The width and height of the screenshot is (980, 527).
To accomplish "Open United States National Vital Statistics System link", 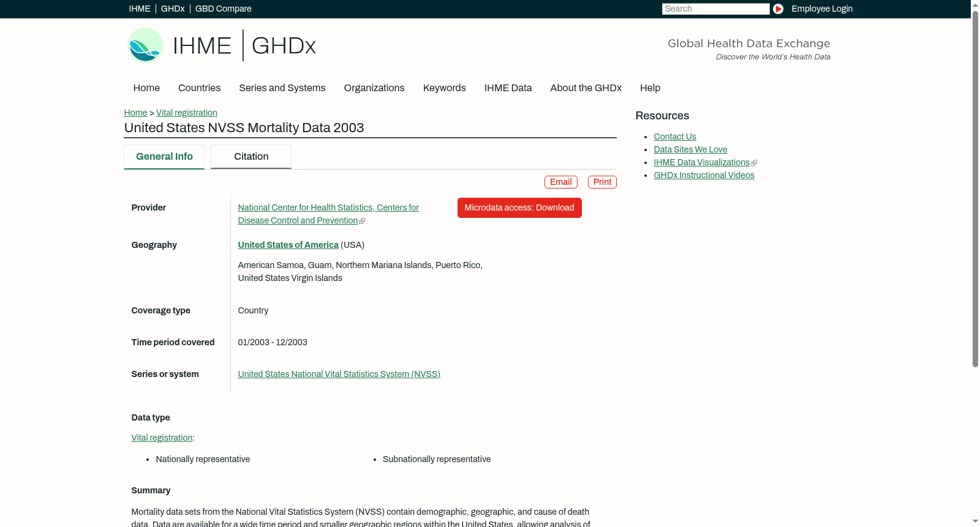I will pyautogui.click(x=339, y=374).
